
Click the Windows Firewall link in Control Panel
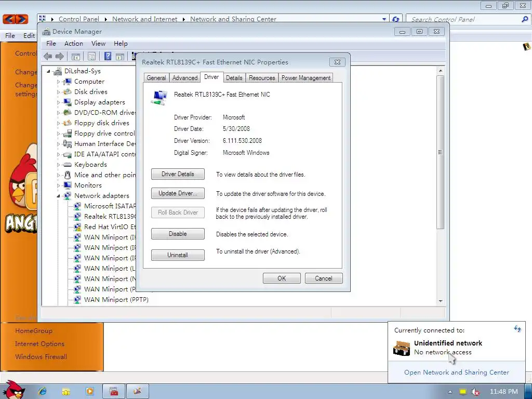coord(41,356)
